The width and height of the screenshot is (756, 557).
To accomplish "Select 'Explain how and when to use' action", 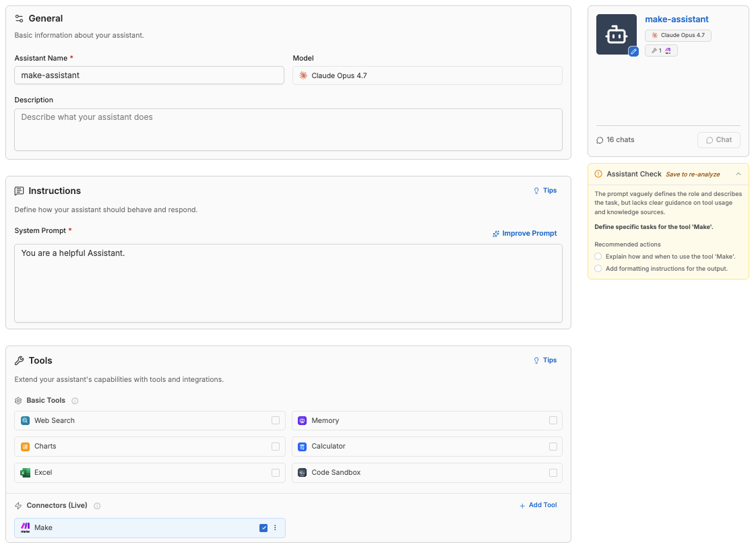I will pos(598,257).
